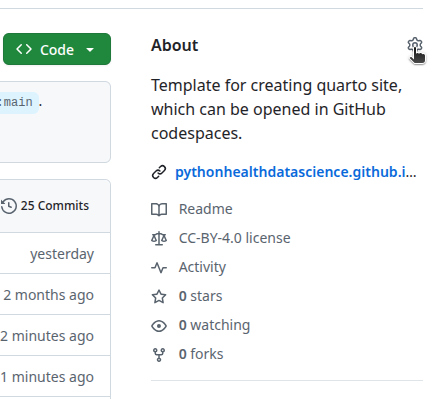The image size is (441, 399).
Task: Click the license scales icon
Action: (x=159, y=239)
